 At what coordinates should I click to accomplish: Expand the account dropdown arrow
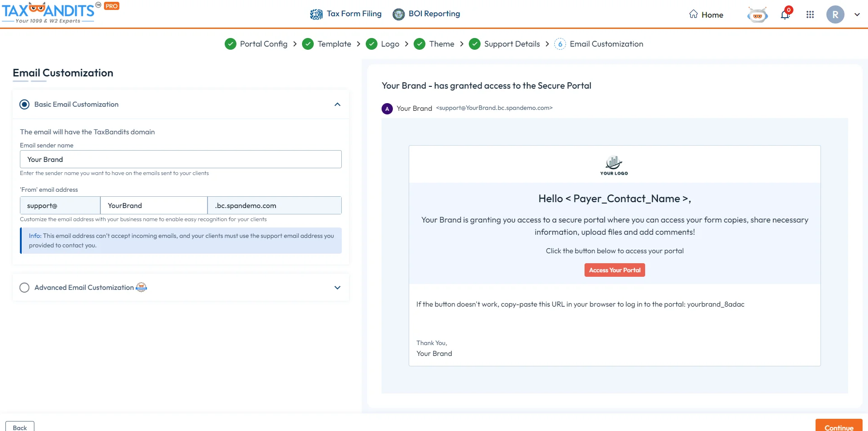(x=857, y=14)
